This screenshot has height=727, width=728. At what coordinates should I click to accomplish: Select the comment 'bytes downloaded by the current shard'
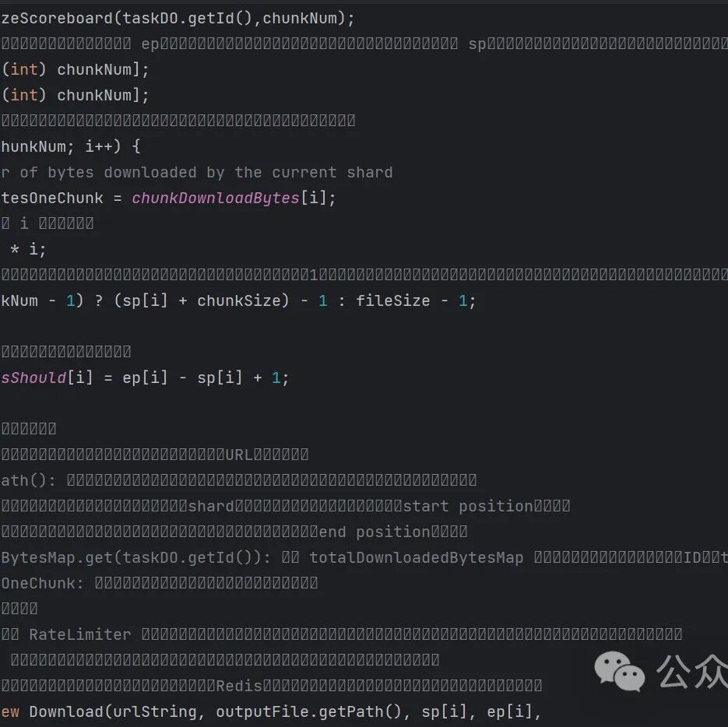click(220, 172)
